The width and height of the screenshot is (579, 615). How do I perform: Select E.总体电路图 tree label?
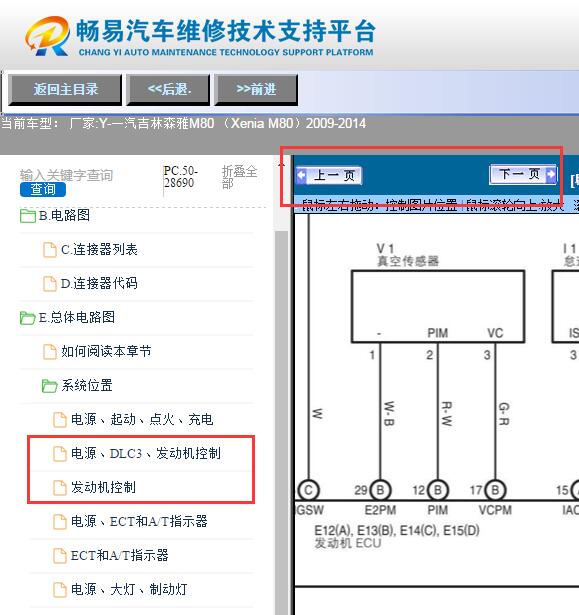click(77, 317)
